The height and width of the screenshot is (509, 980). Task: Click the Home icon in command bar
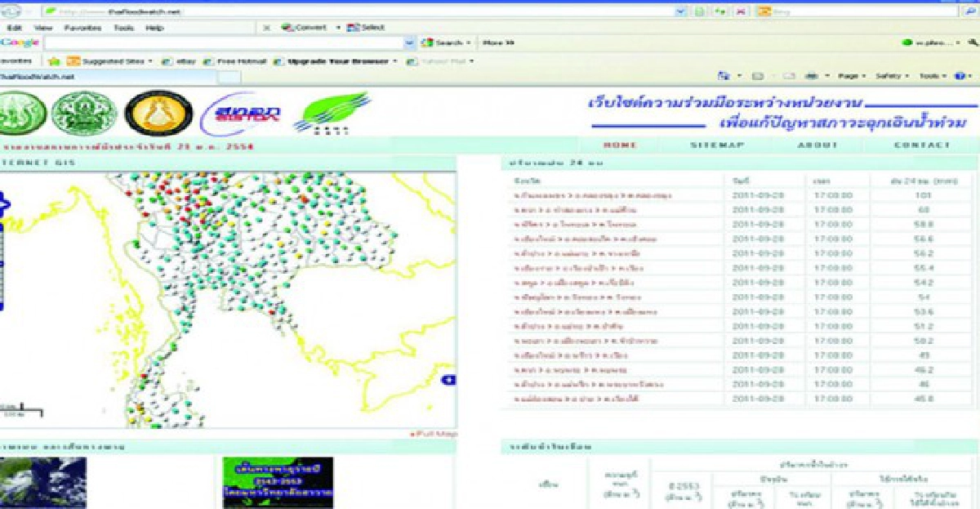[724, 76]
